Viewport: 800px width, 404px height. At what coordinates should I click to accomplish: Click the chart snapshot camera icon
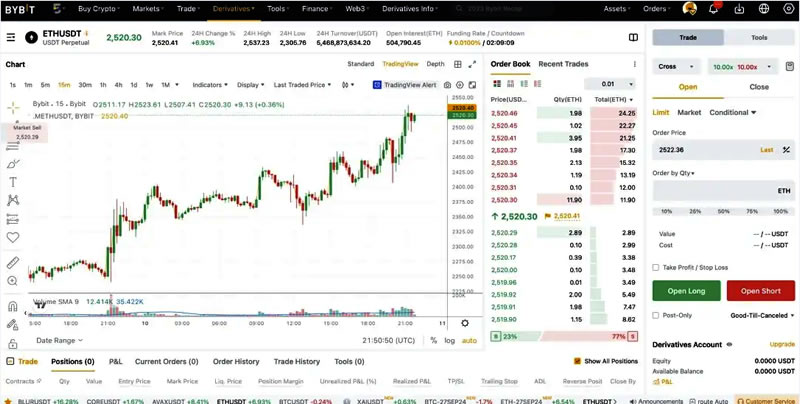tap(447, 85)
